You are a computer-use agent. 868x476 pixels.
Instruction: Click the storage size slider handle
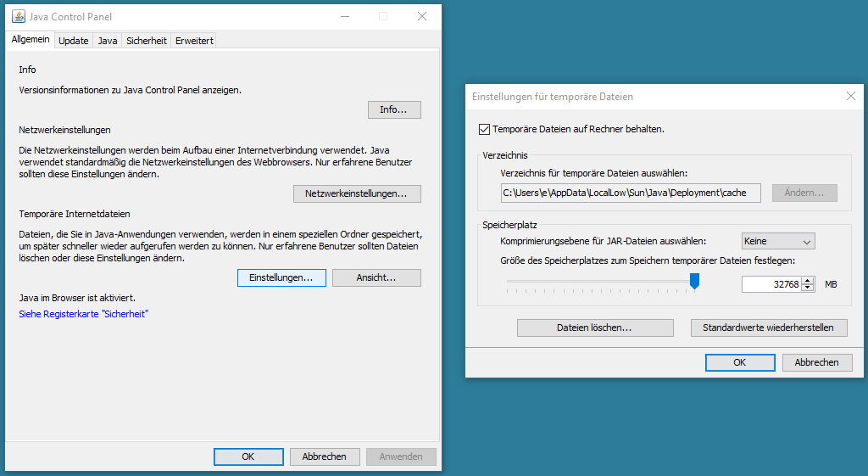(694, 282)
